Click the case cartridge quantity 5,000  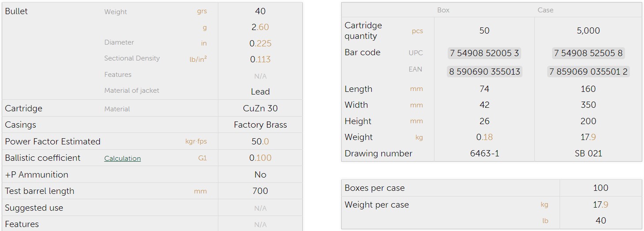pyautogui.click(x=588, y=31)
